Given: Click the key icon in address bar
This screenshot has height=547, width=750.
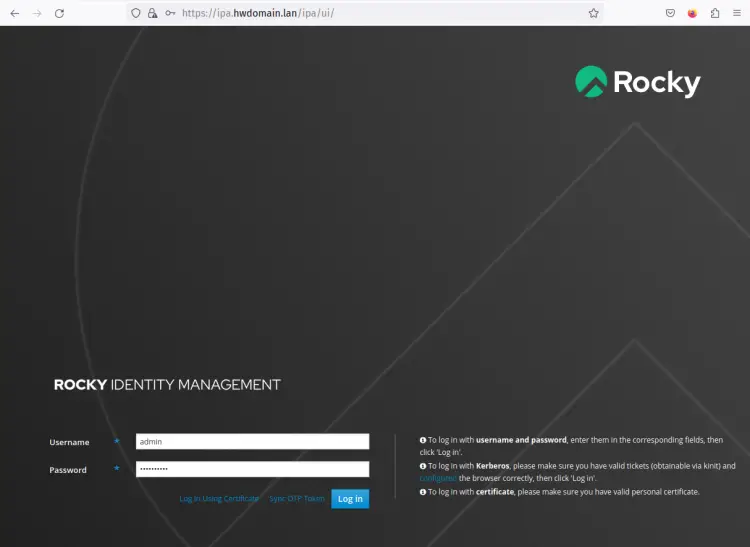Looking at the screenshot, I should tap(169, 13).
